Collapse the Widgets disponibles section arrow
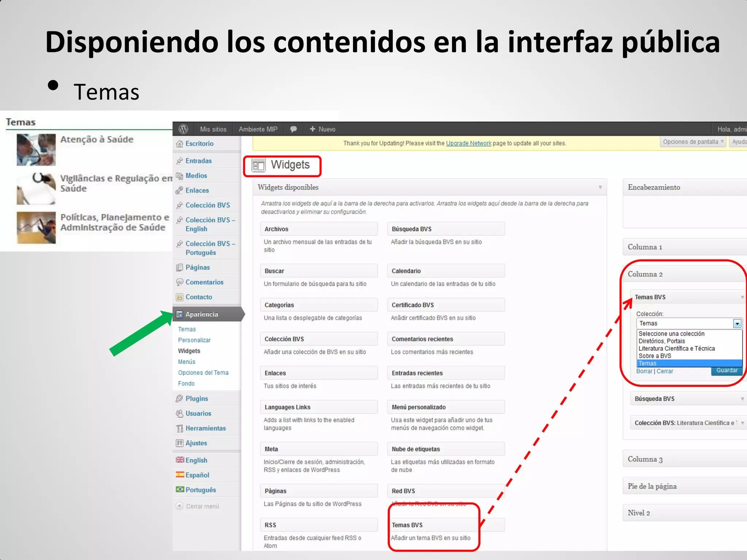 (x=600, y=187)
